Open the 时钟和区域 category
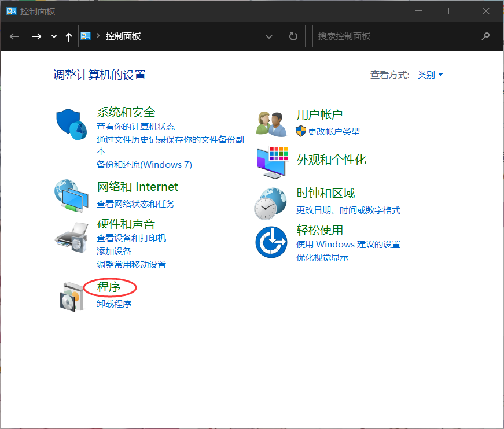This screenshot has width=504, height=429. 326,193
